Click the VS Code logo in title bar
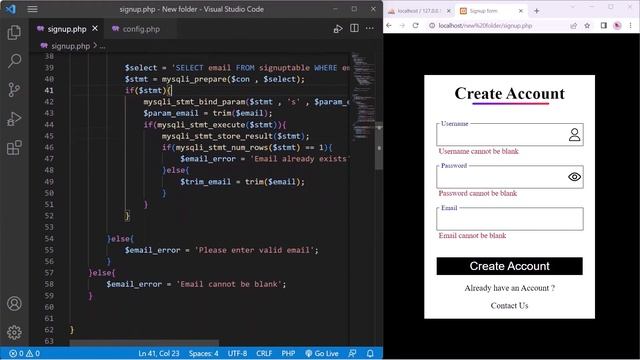Viewport: 640px width, 360px height. tap(11, 9)
